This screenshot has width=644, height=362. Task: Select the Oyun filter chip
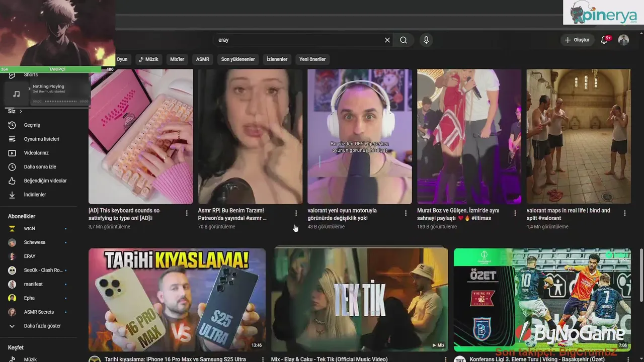point(122,59)
